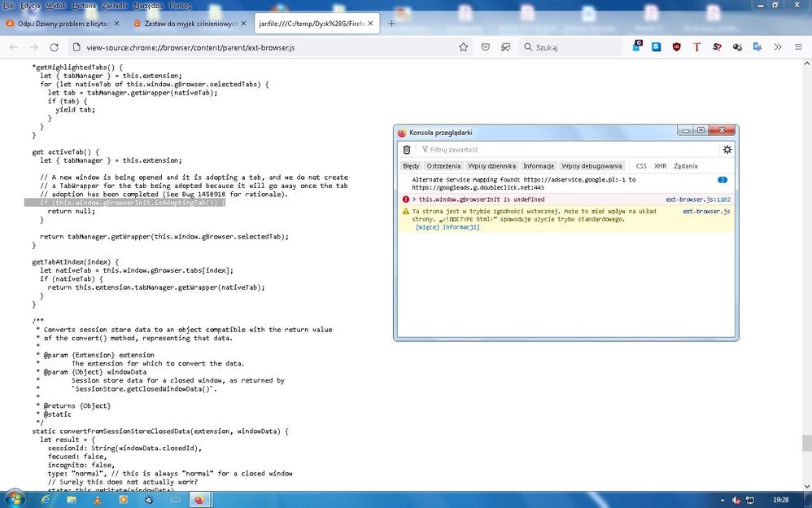Clear the browser console with trash icon

coord(407,150)
